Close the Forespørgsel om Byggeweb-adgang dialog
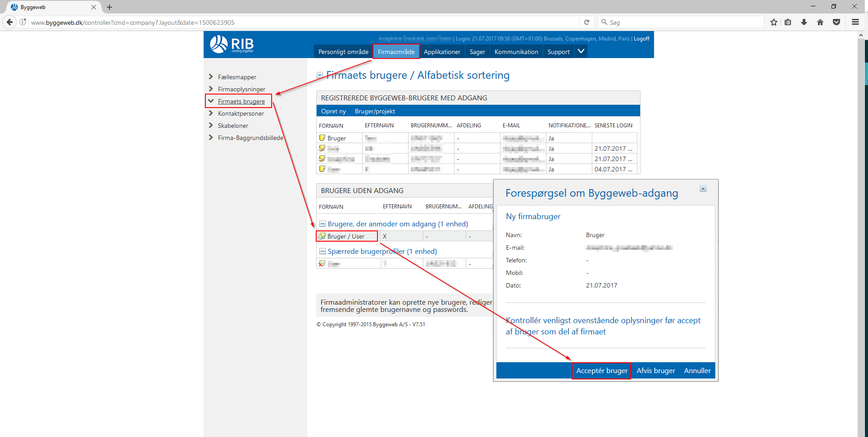The height and width of the screenshot is (437, 868). (x=703, y=189)
